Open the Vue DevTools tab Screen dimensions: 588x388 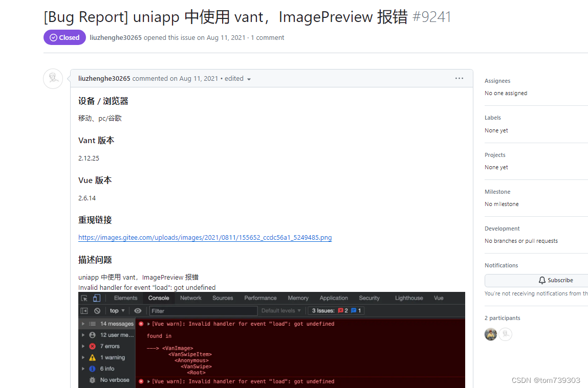point(438,297)
